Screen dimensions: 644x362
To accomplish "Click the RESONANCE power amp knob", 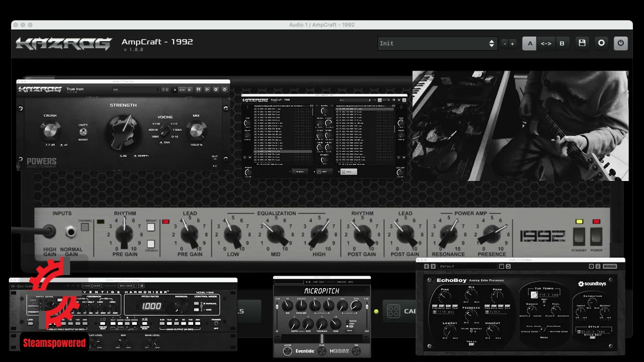I will tap(448, 234).
